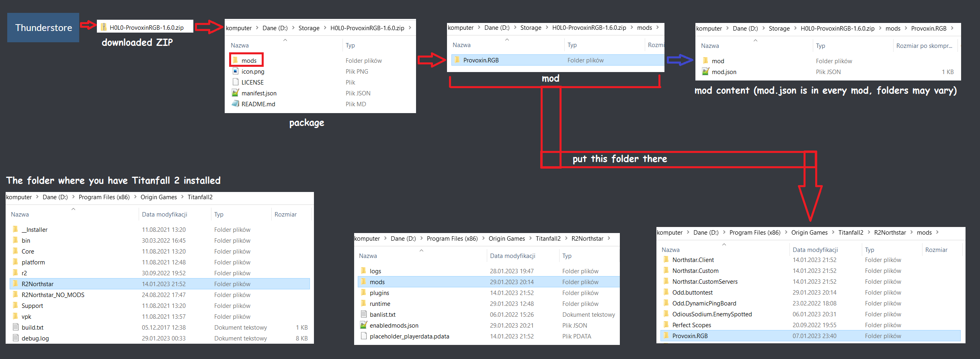Sort by Rozmiar column in the Titanfall2 window
The width and height of the screenshot is (980, 359).
tap(285, 214)
